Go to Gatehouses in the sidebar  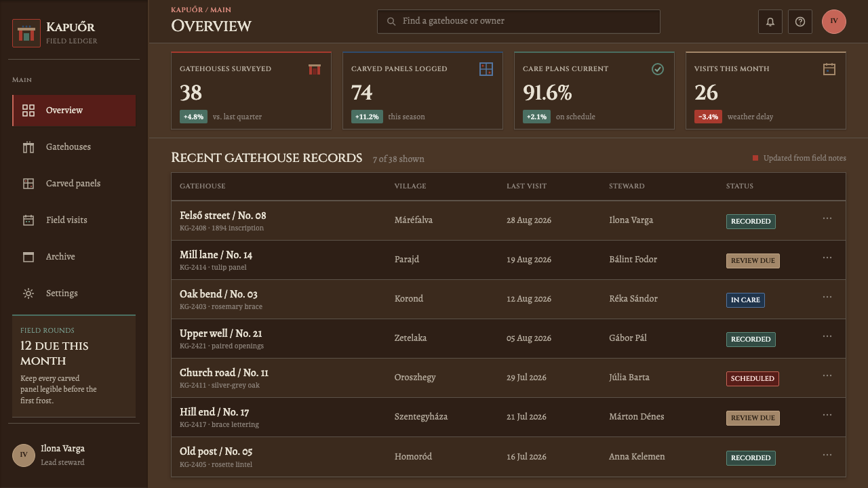coord(74,147)
